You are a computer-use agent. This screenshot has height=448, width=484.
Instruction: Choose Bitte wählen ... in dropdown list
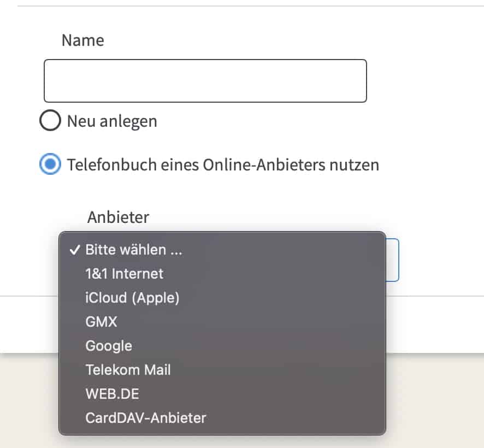click(x=222, y=250)
